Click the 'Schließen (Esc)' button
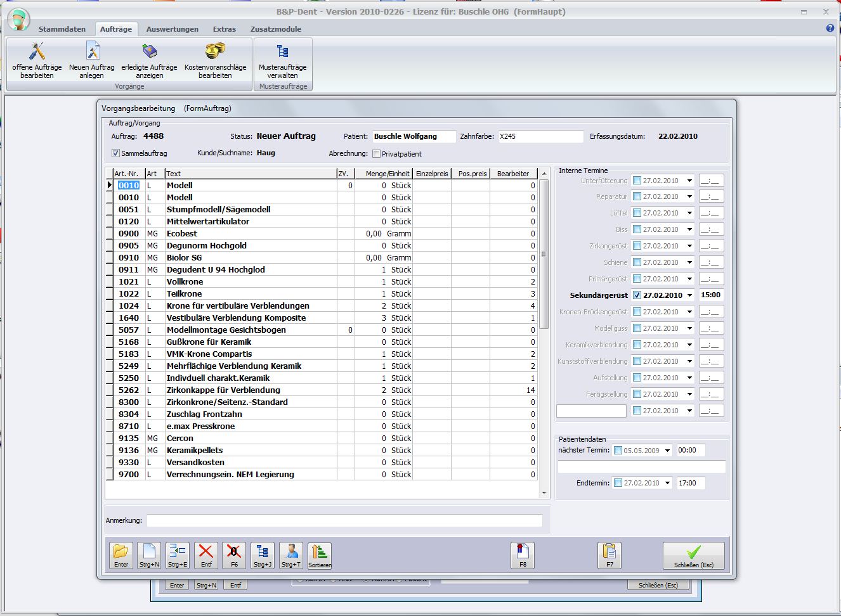841x616 pixels. click(x=693, y=556)
